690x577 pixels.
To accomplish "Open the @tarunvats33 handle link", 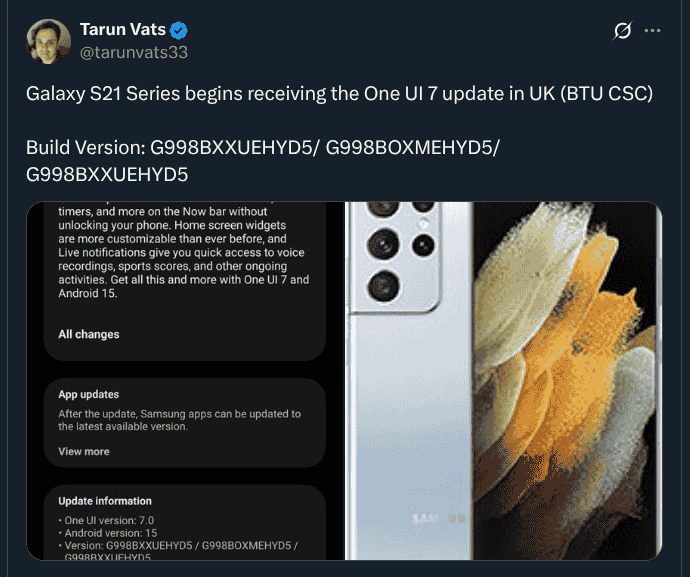I will coord(134,52).
